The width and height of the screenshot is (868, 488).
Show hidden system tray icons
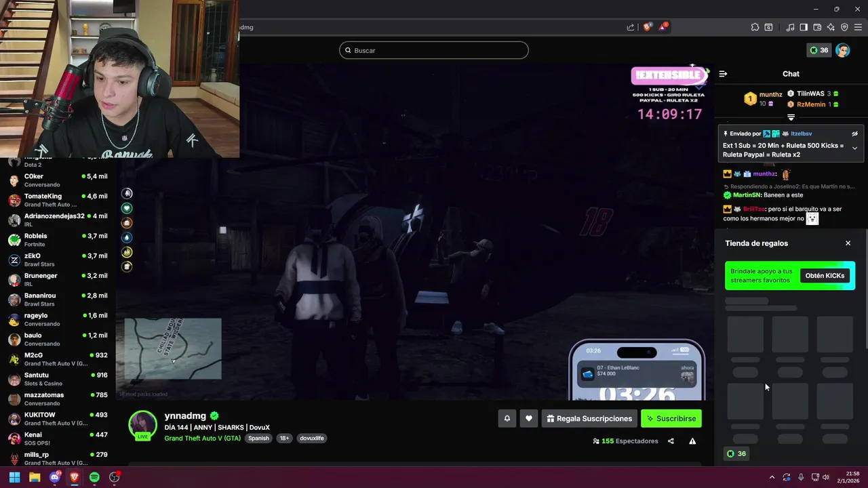pyautogui.click(x=772, y=477)
